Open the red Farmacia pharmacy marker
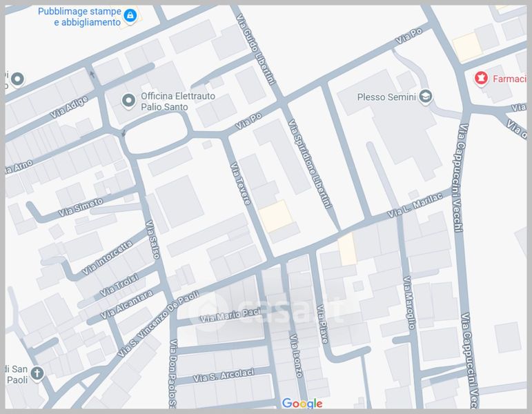Screen dimensions: 532x414 tap(480, 79)
